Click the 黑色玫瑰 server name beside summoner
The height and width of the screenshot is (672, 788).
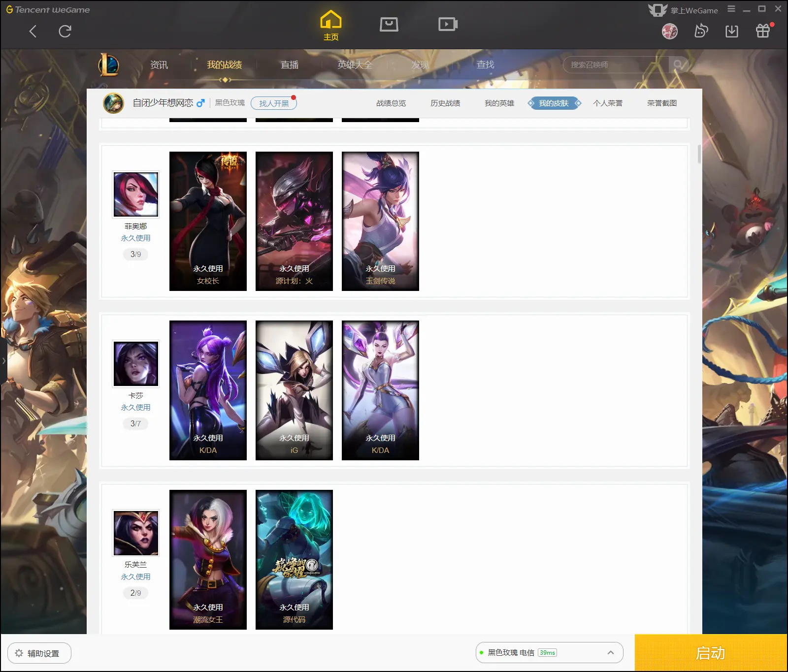pos(230,102)
